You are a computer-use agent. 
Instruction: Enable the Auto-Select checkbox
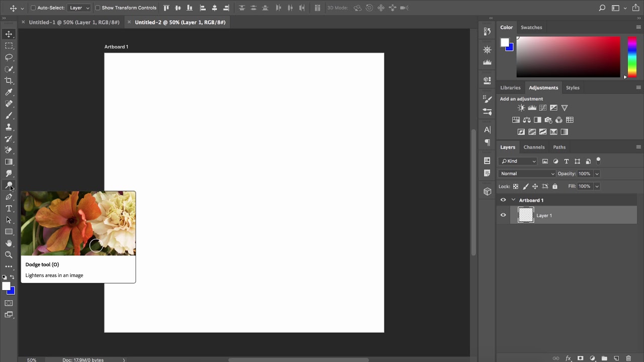33,8
